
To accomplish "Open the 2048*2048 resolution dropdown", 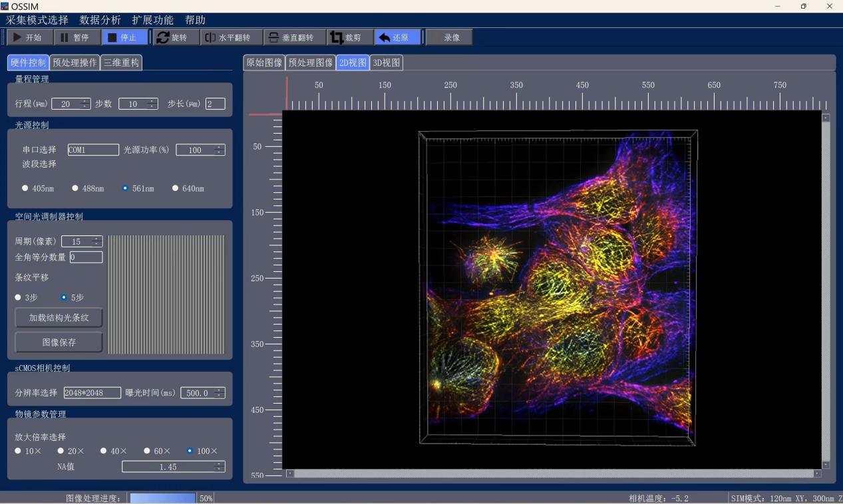I will [92, 393].
